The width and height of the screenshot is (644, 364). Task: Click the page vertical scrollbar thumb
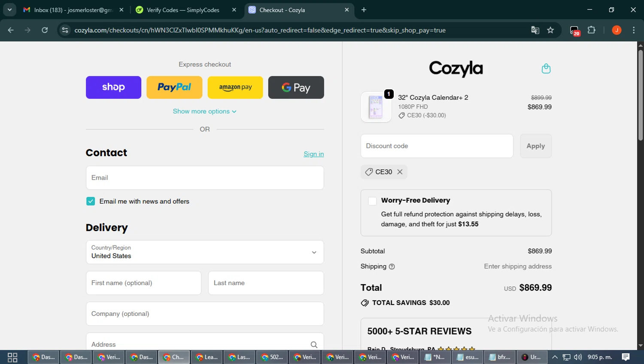click(641, 95)
